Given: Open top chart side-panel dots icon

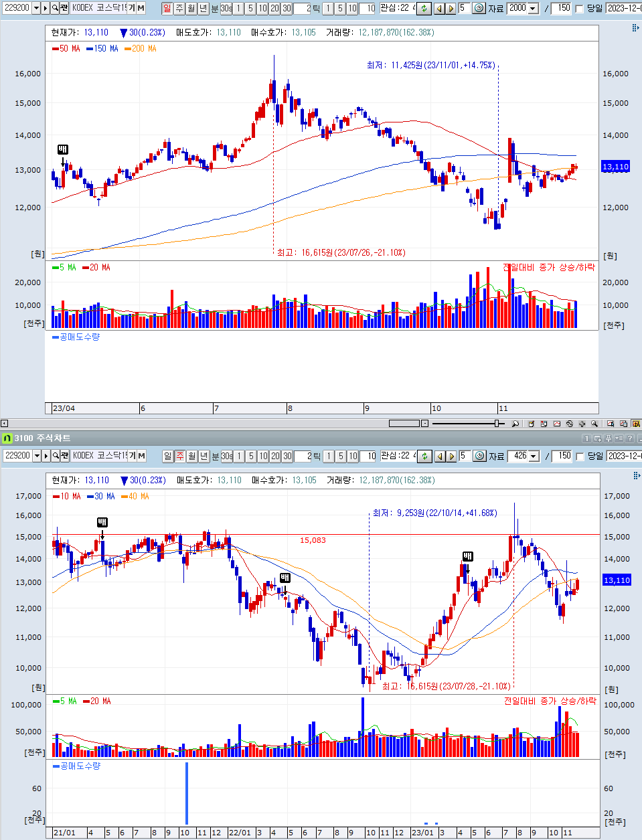Looking at the screenshot, I should point(635,28).
